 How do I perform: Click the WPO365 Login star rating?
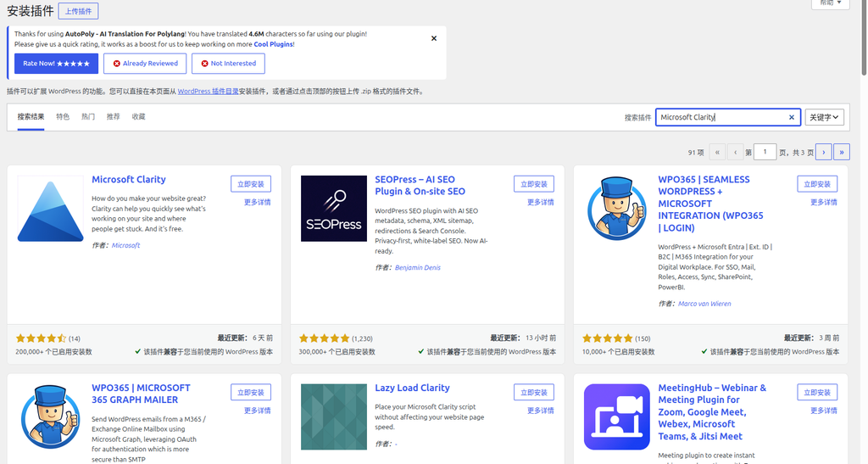click(607, 338)
